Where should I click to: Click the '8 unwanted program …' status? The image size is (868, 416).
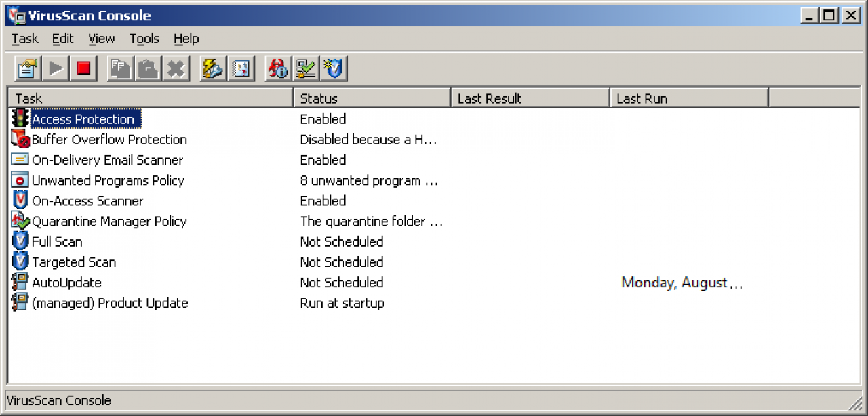pos(370,180)
